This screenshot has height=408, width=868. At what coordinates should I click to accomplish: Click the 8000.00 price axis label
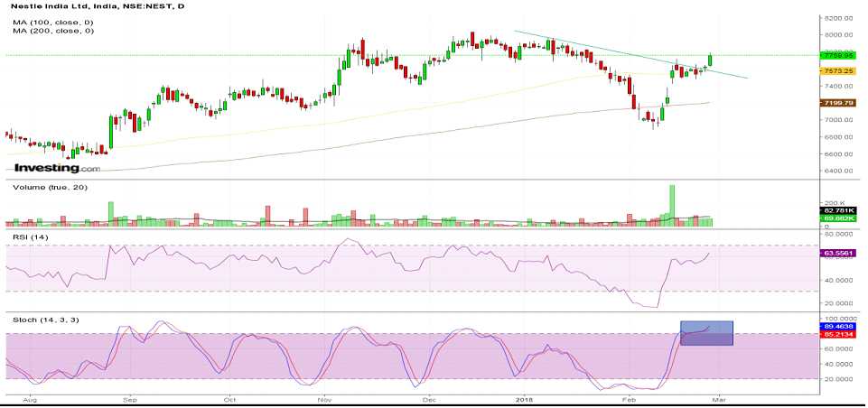[837, 35]
